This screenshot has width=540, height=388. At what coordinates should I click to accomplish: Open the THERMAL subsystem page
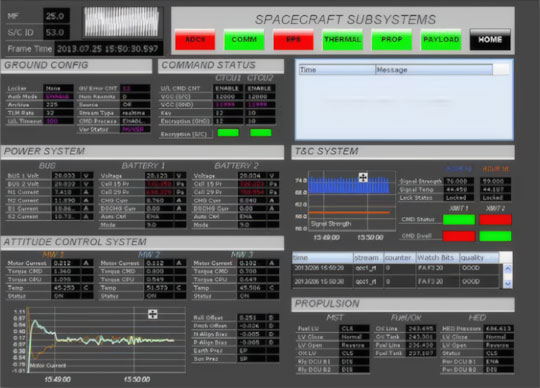coord(342,40)
